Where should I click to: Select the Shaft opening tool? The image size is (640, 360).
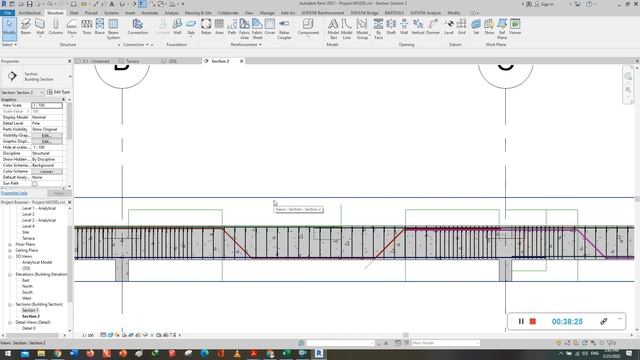391,27
